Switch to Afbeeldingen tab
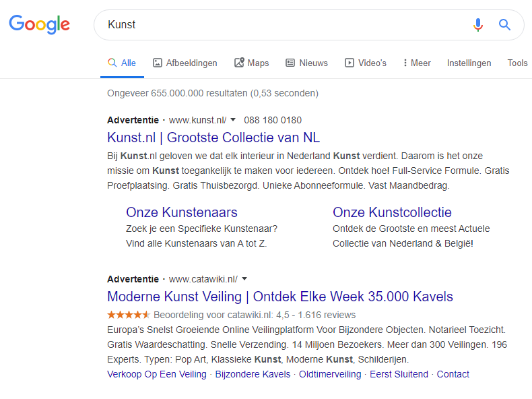 click(x=185, y=63)
